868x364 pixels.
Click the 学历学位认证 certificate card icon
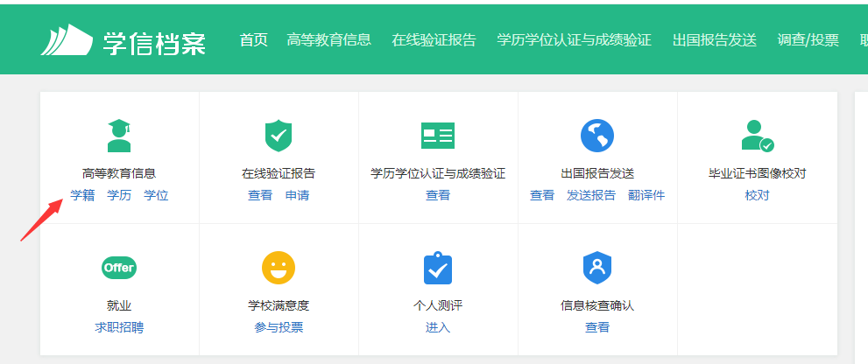(438, 136)
